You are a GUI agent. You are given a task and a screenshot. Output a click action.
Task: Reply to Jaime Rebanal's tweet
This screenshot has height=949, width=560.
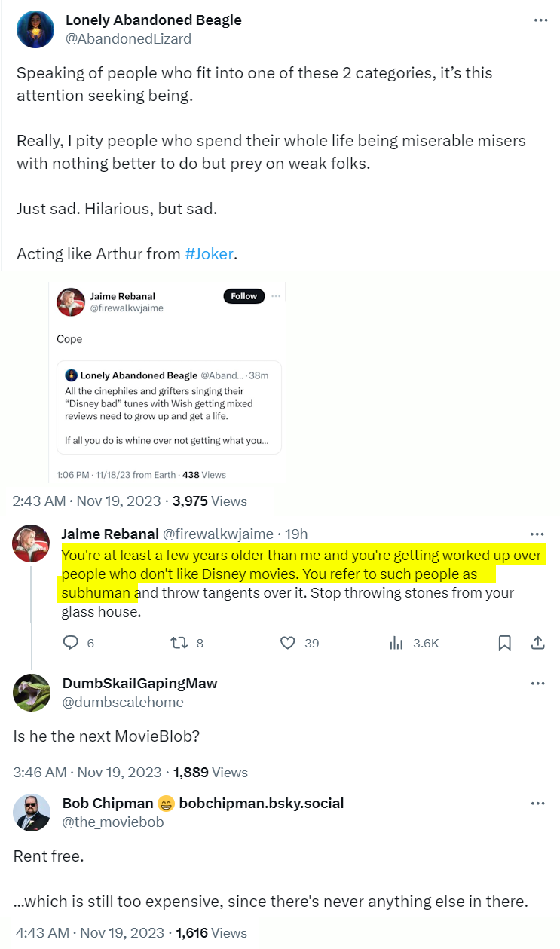[x=71, y=643]
